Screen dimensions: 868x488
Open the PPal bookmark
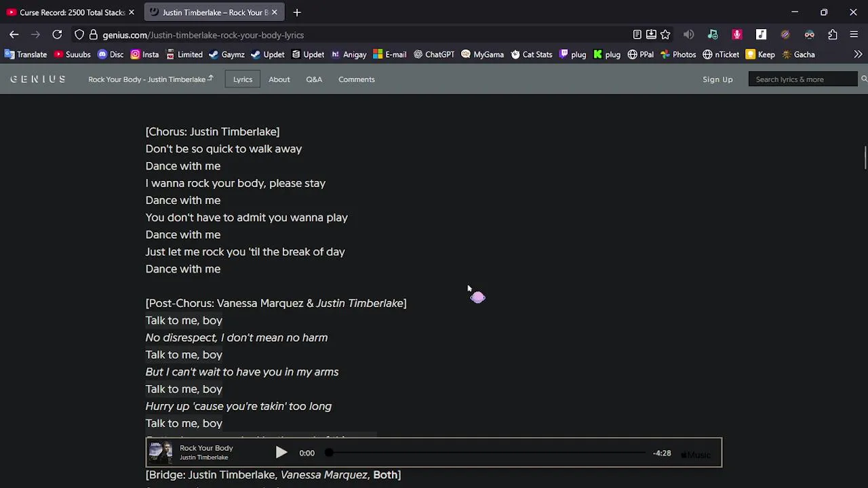641,54
